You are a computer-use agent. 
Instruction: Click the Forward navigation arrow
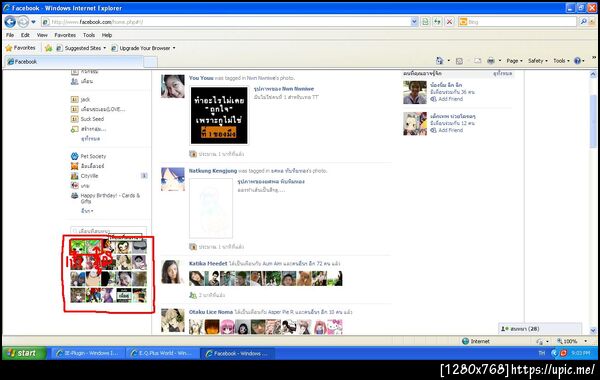[x=23, y=22]
